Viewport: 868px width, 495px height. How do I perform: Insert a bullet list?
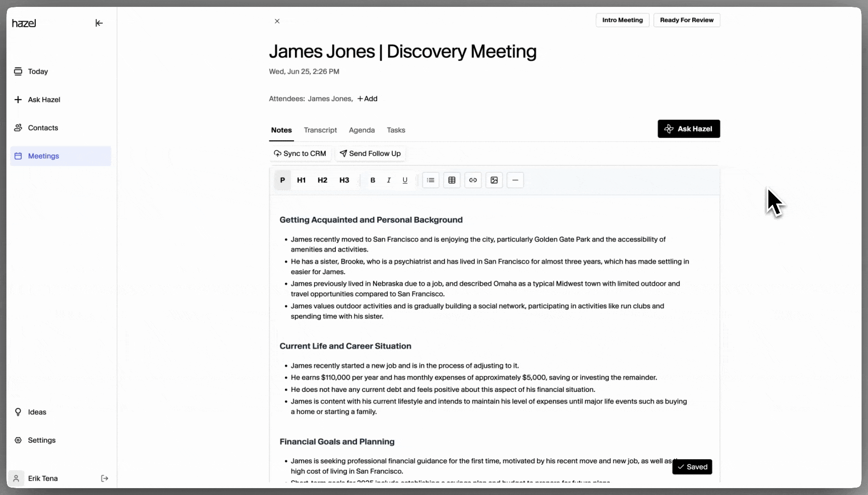pyautogui.click(x=430, y=180)
